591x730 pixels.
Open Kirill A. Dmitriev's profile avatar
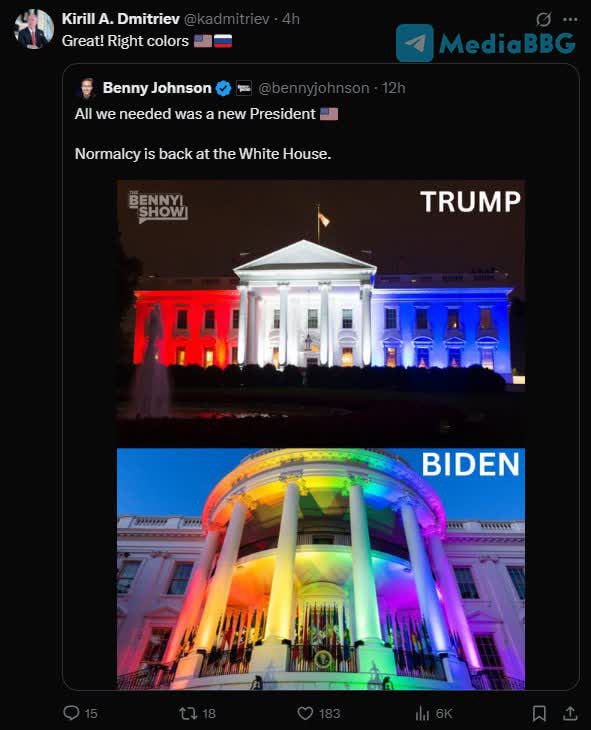34,29
